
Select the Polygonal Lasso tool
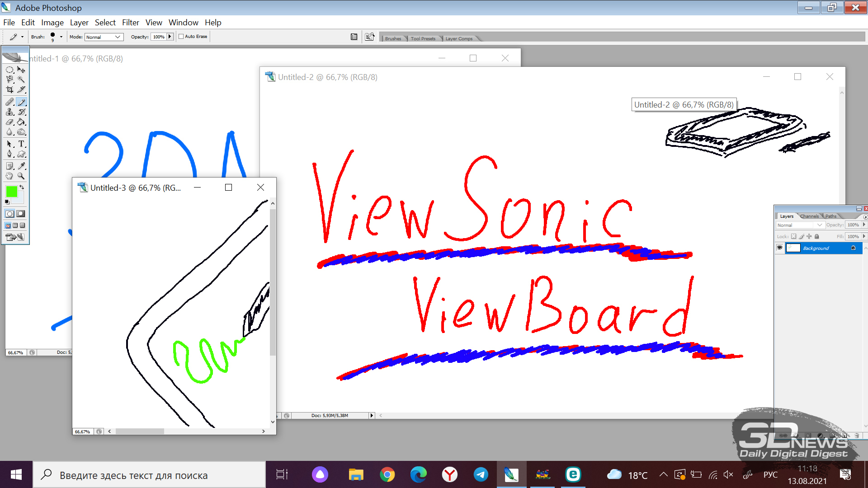[9, 80]
